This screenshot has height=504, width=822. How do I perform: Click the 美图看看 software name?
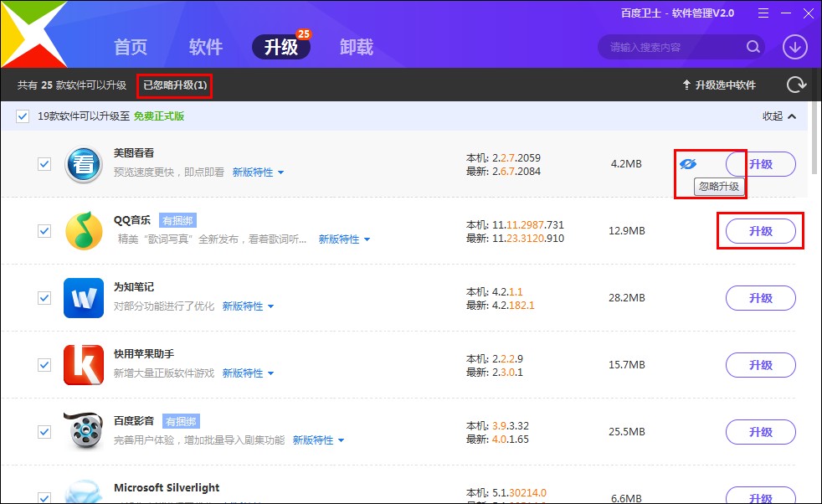coord(134,153)
